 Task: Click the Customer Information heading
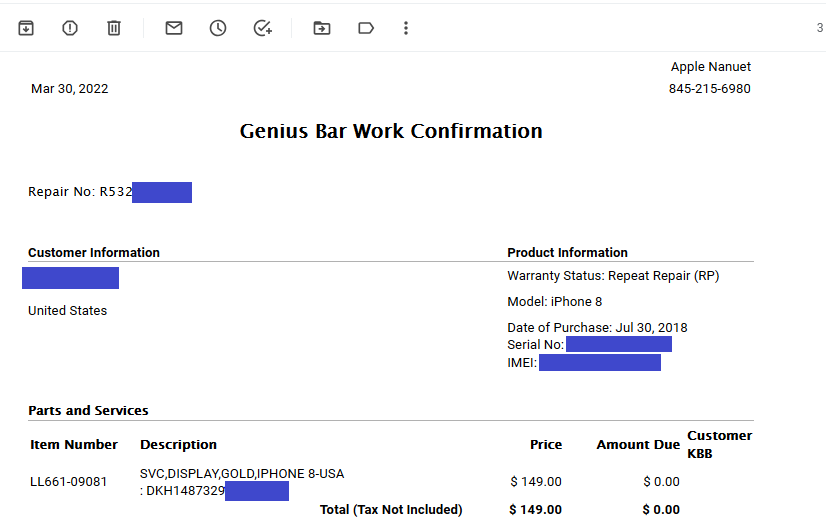click(x=94, y=252)
